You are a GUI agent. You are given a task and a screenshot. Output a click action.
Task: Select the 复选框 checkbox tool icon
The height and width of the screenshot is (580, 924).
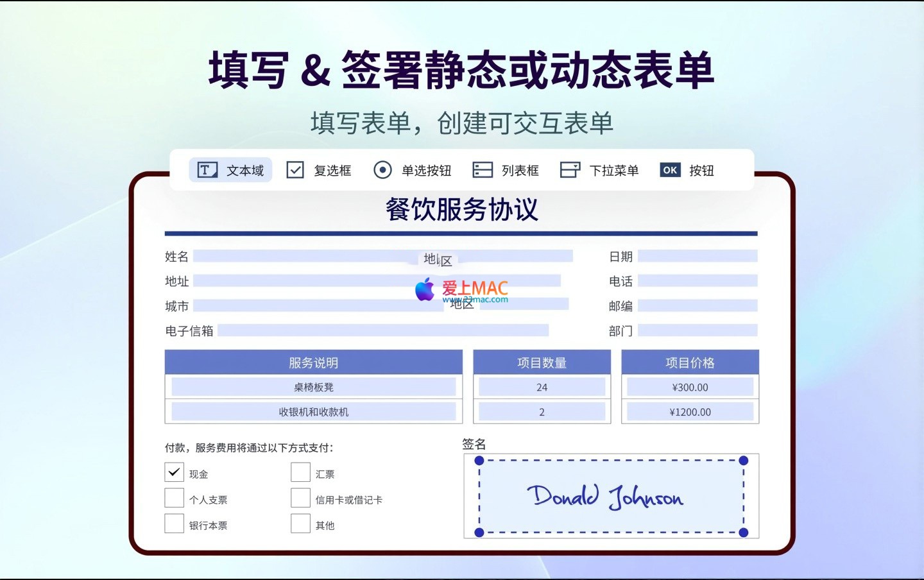tap(295, 170)
